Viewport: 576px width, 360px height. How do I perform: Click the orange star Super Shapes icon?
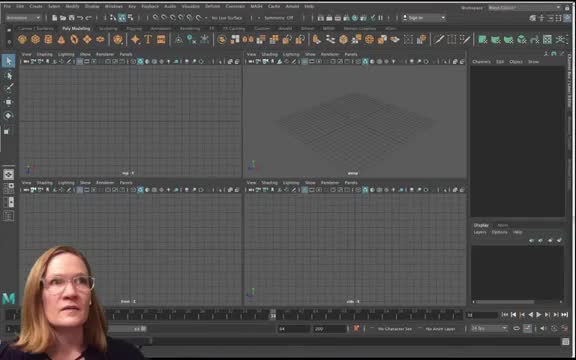[x=135, y=39]
